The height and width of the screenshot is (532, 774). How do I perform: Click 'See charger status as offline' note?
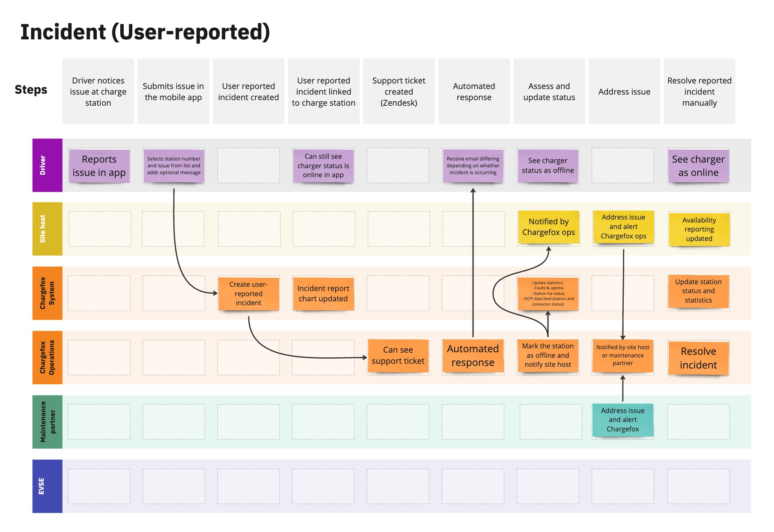(548, 166)
